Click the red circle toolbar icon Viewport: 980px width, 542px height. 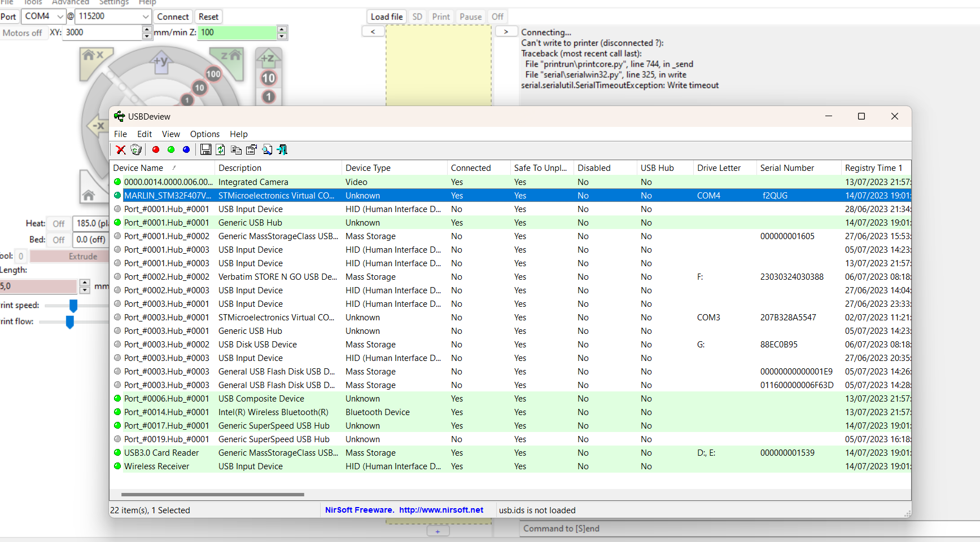click(x=156, y=149)
